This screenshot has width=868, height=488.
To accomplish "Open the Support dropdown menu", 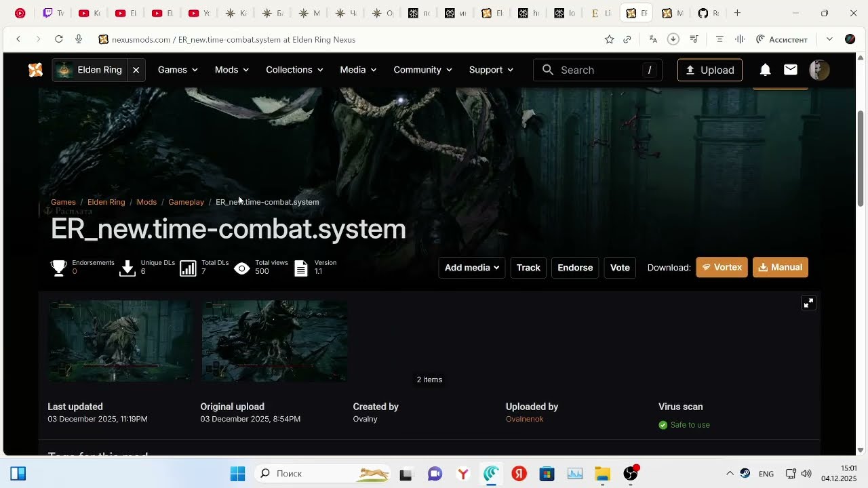I will tap(491, 70).
